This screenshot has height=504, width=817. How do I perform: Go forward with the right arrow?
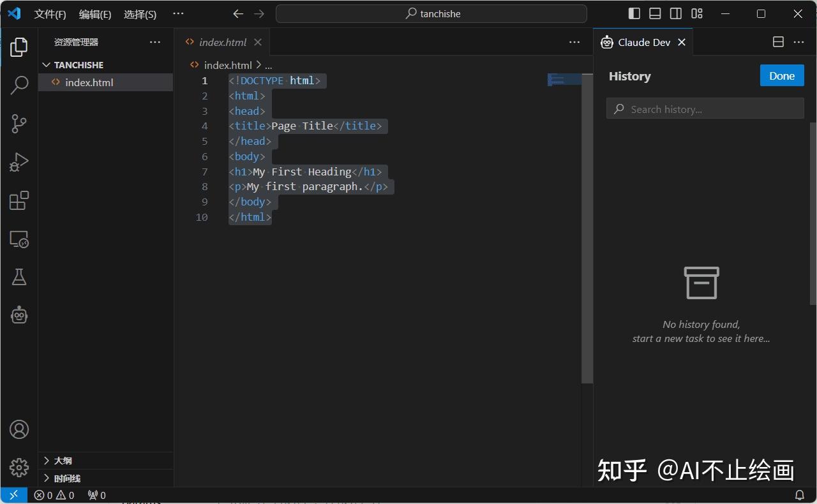pos(259,13)
